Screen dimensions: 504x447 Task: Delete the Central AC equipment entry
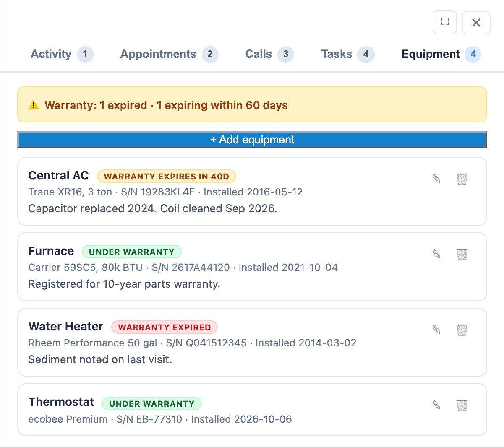pos(462,179)
